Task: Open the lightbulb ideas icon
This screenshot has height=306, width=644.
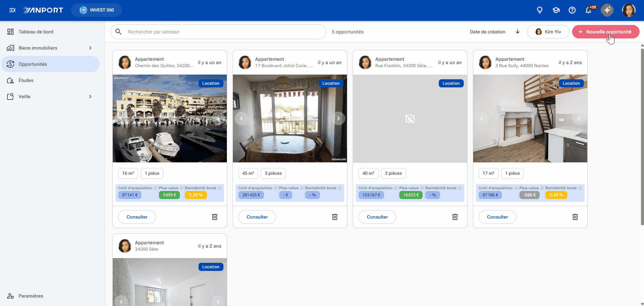Action: point(540,10)
